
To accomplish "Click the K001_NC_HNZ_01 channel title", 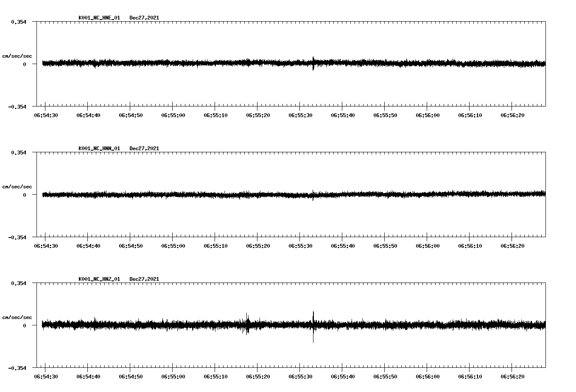I will click(x=99, y=279).
